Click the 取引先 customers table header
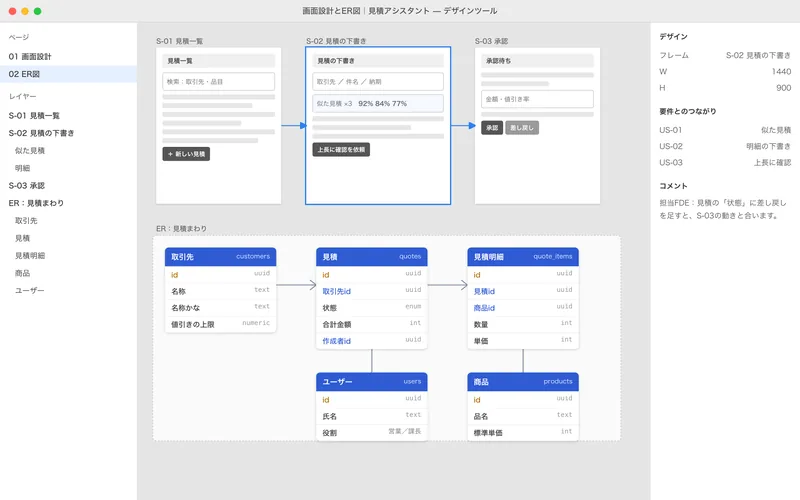This screenshot has height=500, width=800. point(220,257)
